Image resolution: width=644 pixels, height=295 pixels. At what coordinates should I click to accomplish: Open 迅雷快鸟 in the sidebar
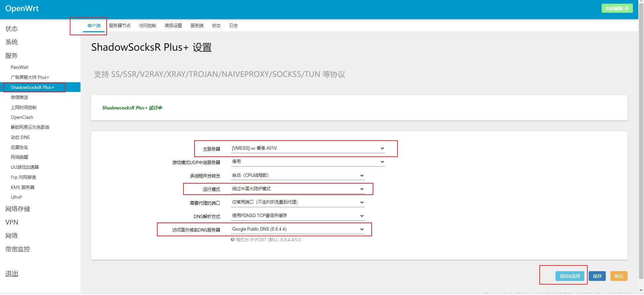click(x=19, y=147)
